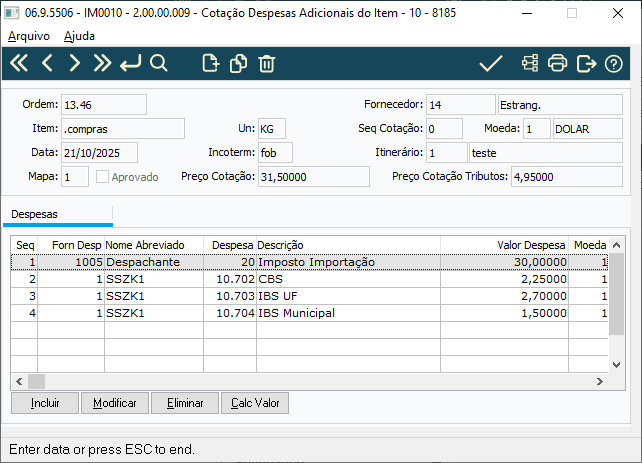
Task: Click the next record arrow icon
Action: point(74,64)
